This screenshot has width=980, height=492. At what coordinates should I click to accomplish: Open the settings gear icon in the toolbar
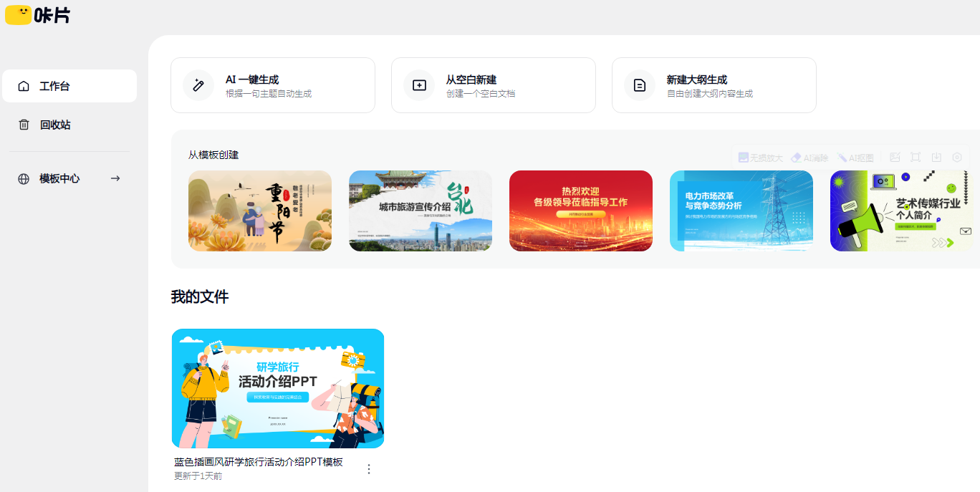(957, 157)
